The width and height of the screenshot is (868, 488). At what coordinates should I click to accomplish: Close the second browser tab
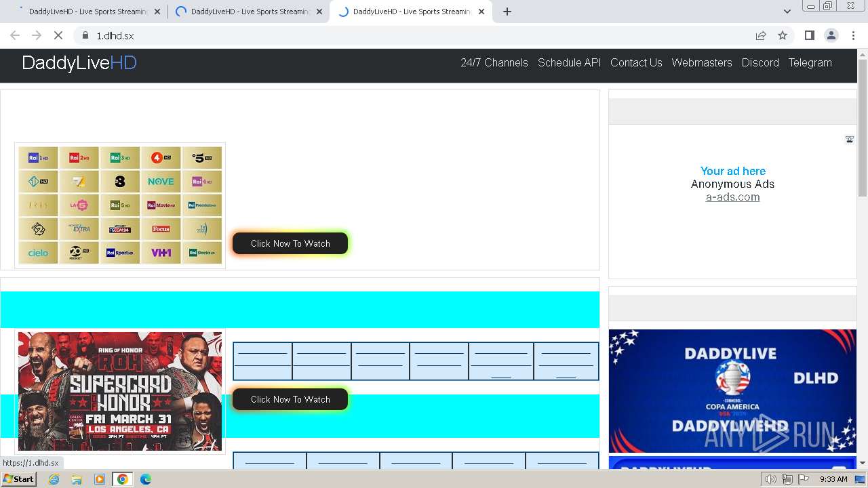319,12
